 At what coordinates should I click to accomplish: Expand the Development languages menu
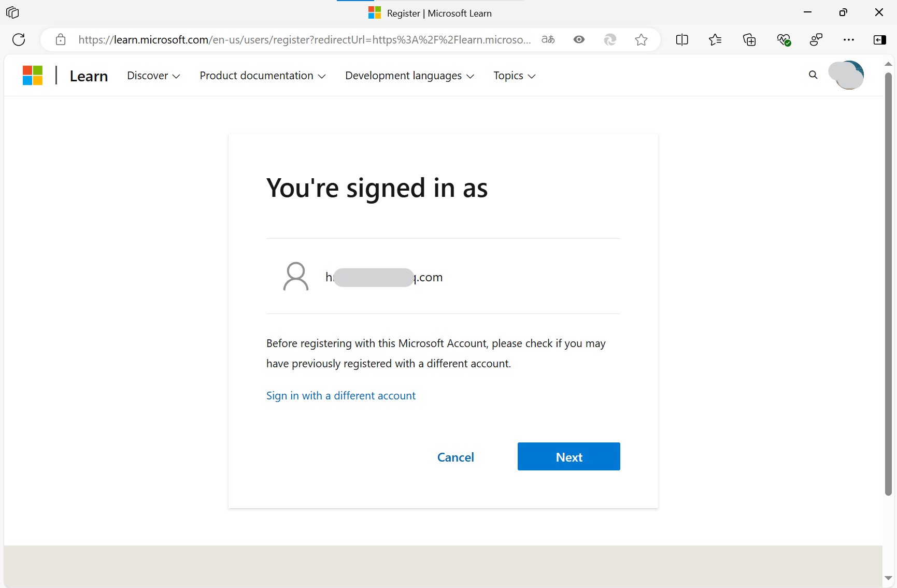(409, 76)
